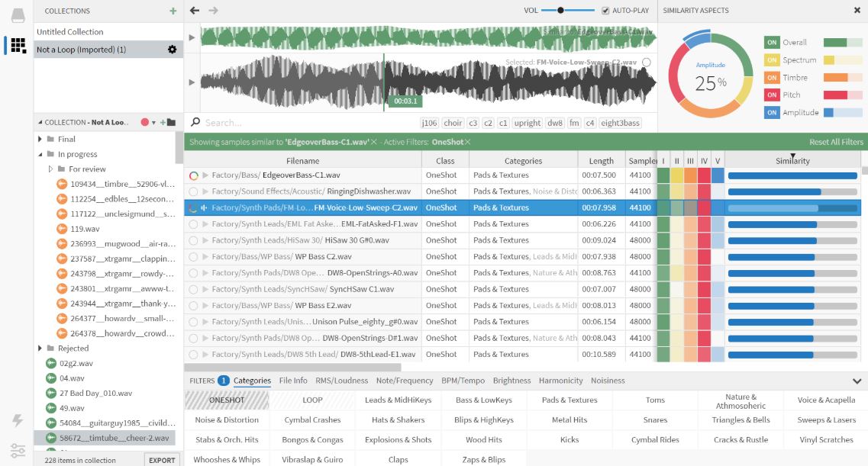
Task: Remove the OneShot active filter
Action: pos(468,142)
